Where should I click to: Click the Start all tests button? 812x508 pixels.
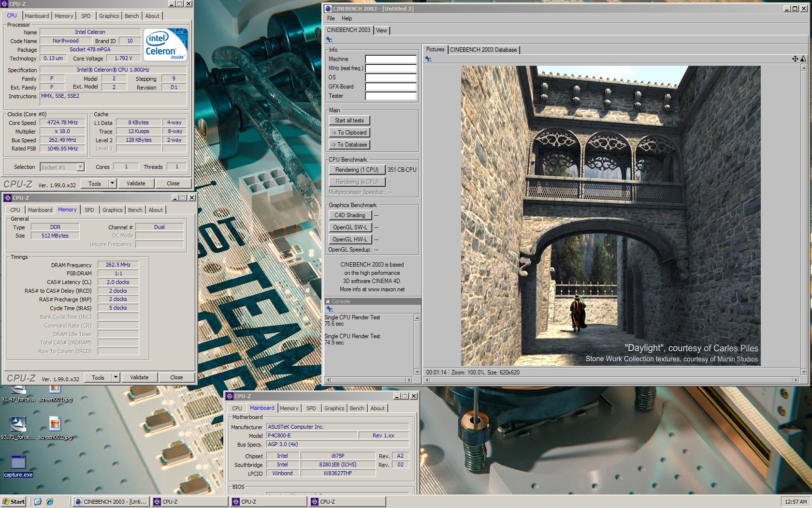(349, 120)
